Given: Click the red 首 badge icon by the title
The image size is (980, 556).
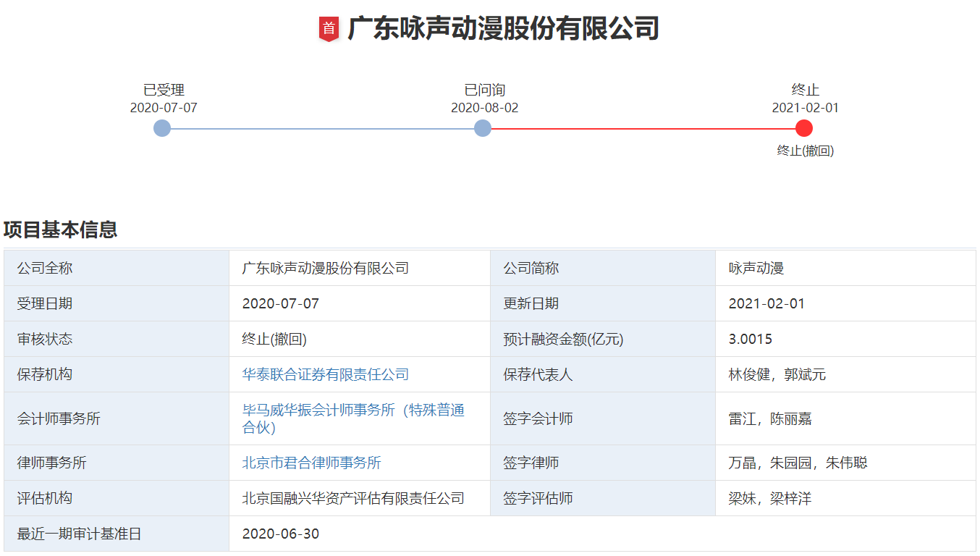Looking at the screenshot, I should coord(329,29).
